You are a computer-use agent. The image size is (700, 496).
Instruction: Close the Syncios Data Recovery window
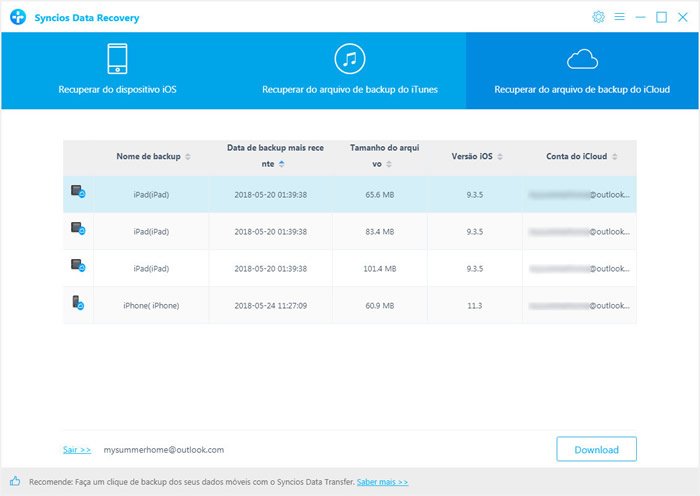pyautogui.click(x=683, y=17)
